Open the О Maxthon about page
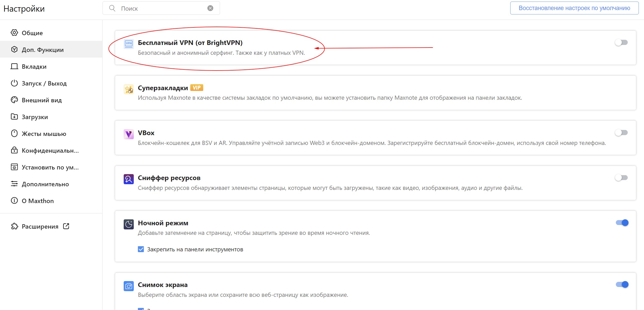 (38, 201)
